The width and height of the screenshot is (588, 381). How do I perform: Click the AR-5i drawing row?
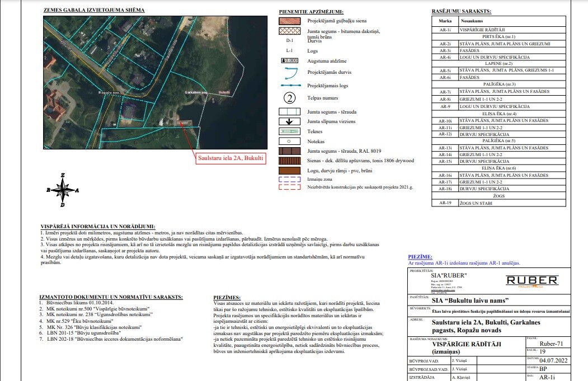coord(498,70)
